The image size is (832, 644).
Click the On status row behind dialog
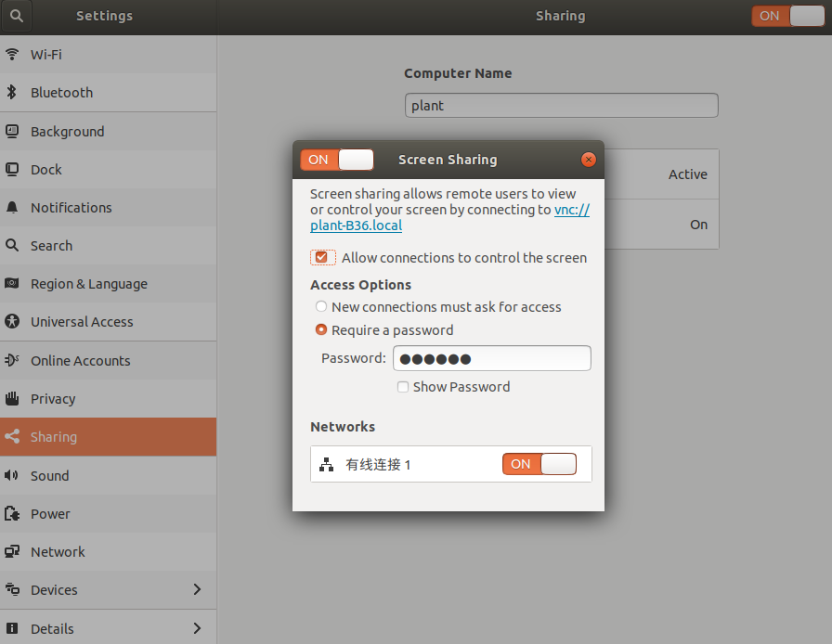click(662, 225)
